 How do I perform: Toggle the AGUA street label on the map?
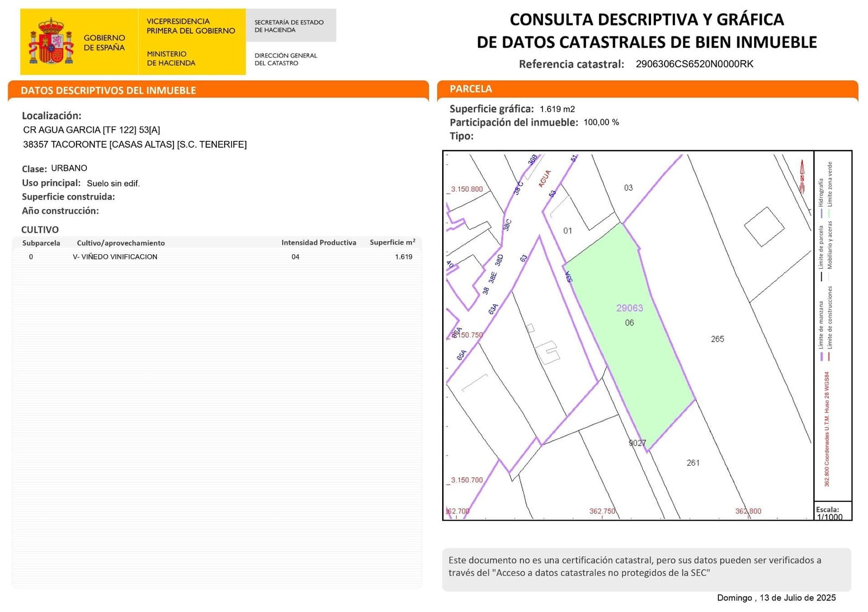(544, 179)
